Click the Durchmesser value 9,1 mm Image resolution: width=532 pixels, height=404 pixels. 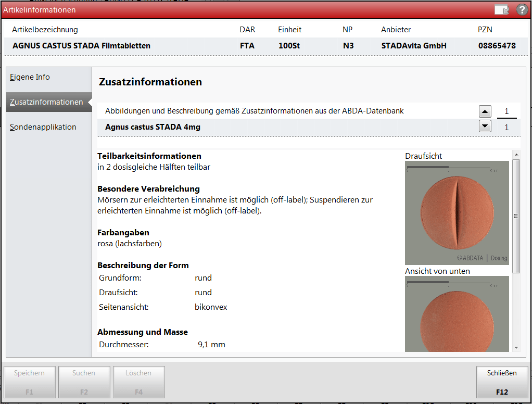point(211,345)
